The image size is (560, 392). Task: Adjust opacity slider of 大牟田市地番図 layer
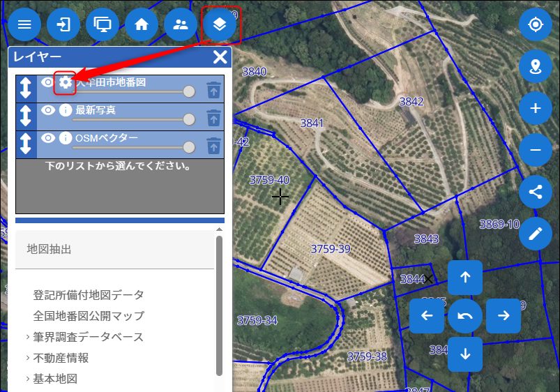[134, 92]
